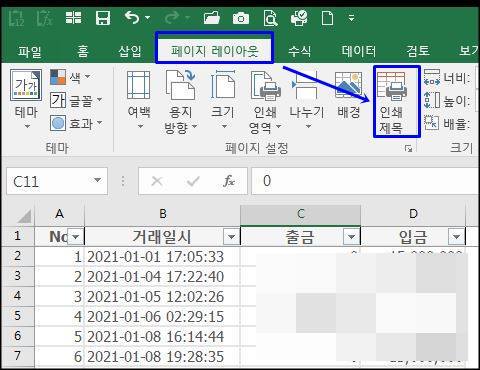Click the 배율 scale icon
The height and width of the screenshot is (370, 480).
coord(432,123)
